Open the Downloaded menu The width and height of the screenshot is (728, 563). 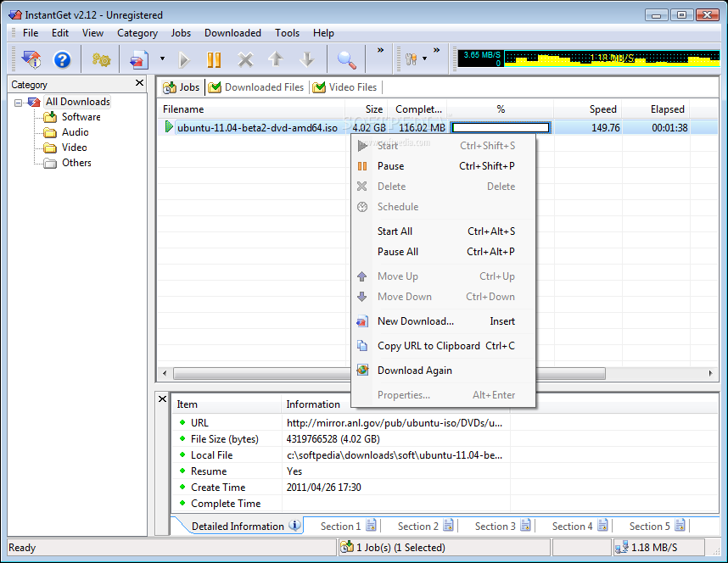(x=232, y=33)
